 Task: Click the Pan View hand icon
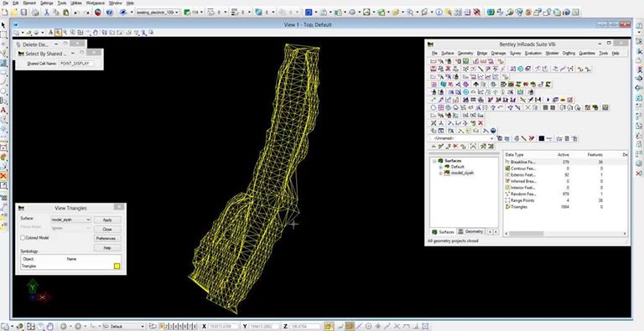(x=96, y=32)
